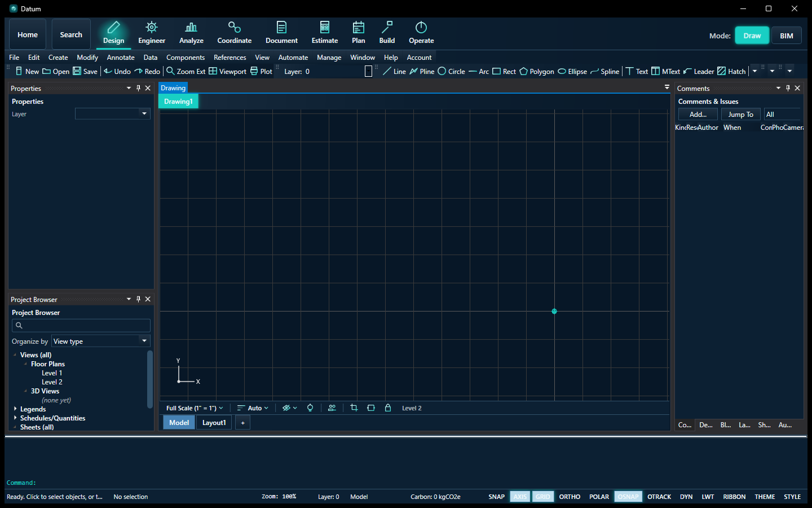This screenshot has height=508, width=812.
Task: Switch to the Layout1 tab
Action: pyautogui.click(x=214, y=422)
